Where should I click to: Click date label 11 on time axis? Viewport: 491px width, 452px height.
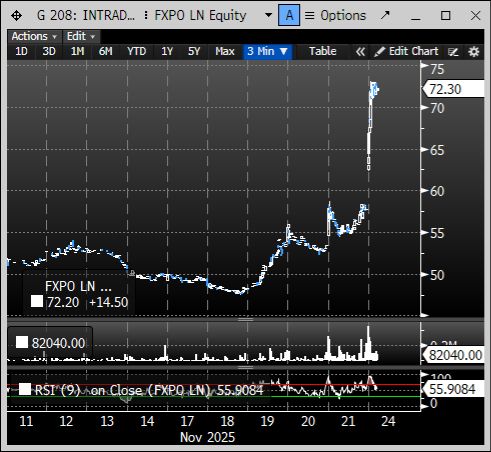26,421
